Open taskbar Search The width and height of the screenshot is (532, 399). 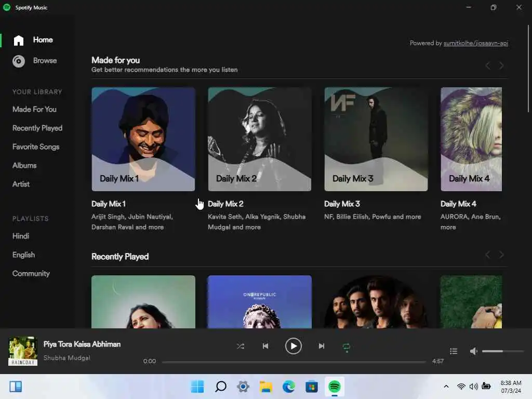point(220,387)
